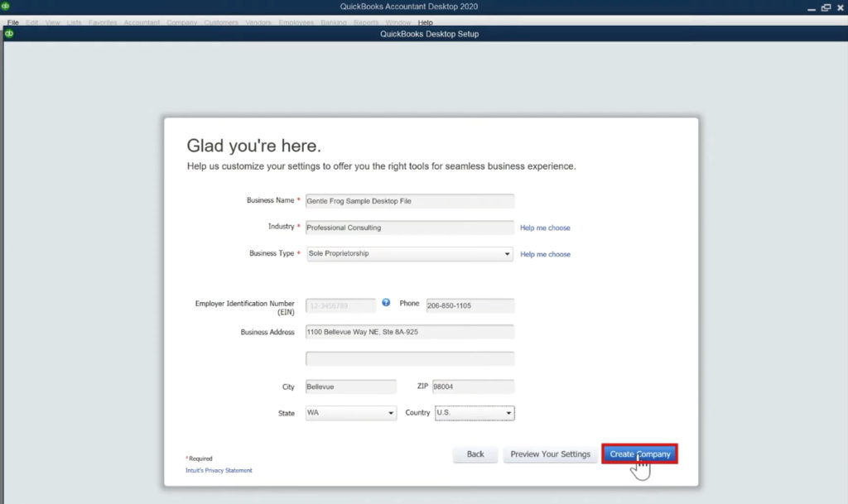Viewport: 848px width, 504px height.
Task: Click the Back button
Action: (475, 454)
